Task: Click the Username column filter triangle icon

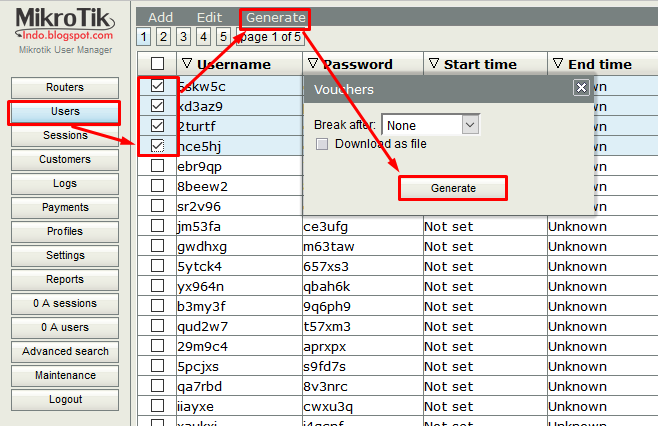Action: point(187,64)
